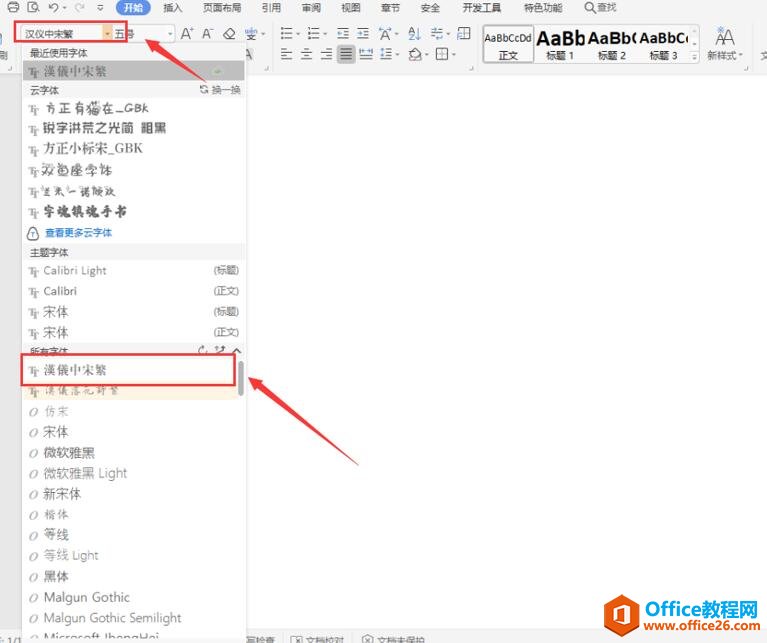Select Calibri Light heading theme font
The width and height of the screenshot is (767, 643).
(133, 270)
